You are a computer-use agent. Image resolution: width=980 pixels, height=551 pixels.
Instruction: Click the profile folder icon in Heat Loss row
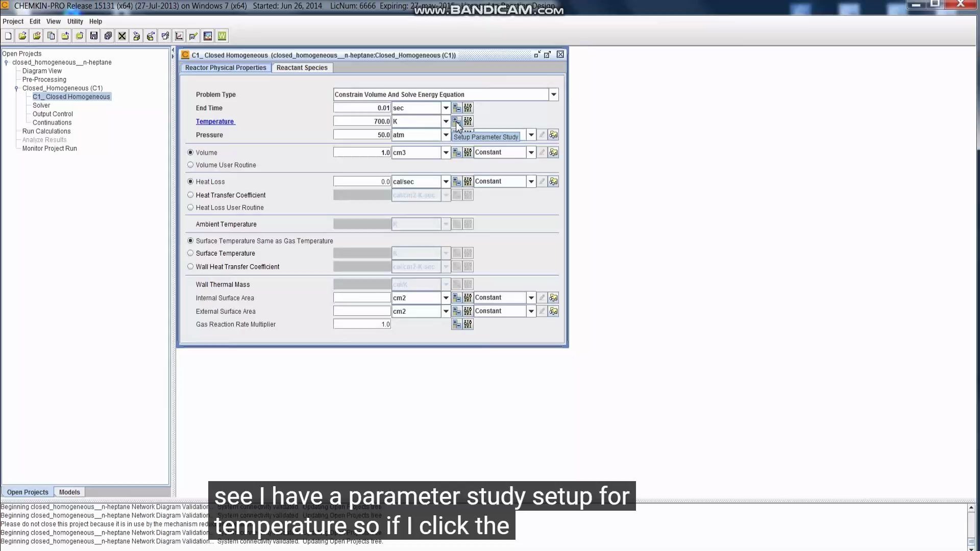[x=553, y=182]
